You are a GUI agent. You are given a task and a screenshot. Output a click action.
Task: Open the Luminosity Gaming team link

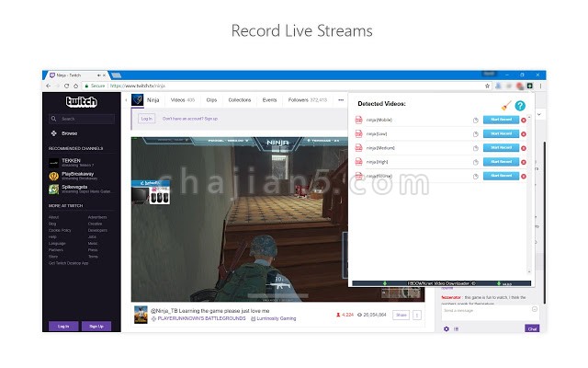[277, 318]
